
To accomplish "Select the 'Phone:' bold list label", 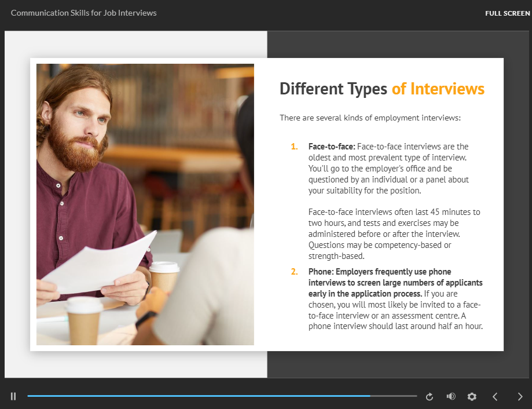I will tap(321, 272).
